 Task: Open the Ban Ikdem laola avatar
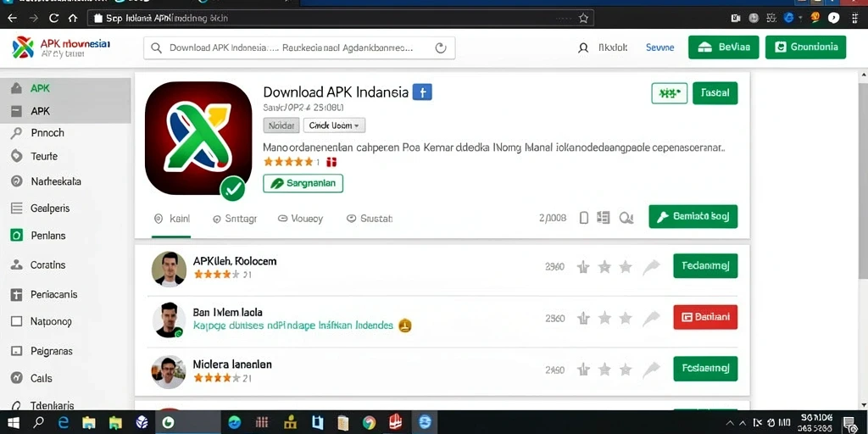click(x=169, y=320)
